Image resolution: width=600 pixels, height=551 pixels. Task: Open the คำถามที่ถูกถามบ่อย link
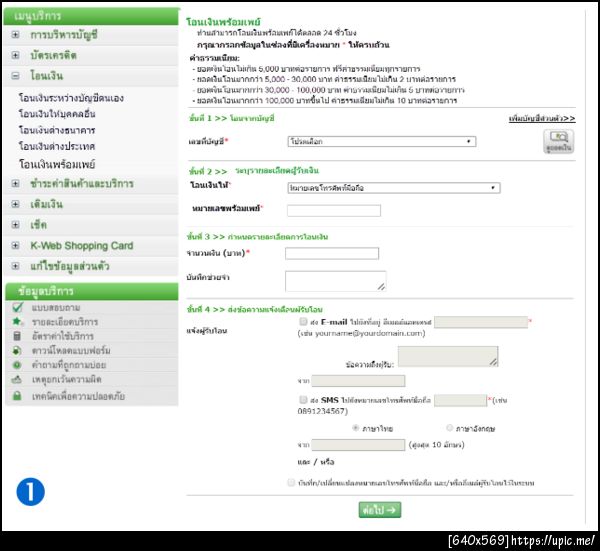69,365
